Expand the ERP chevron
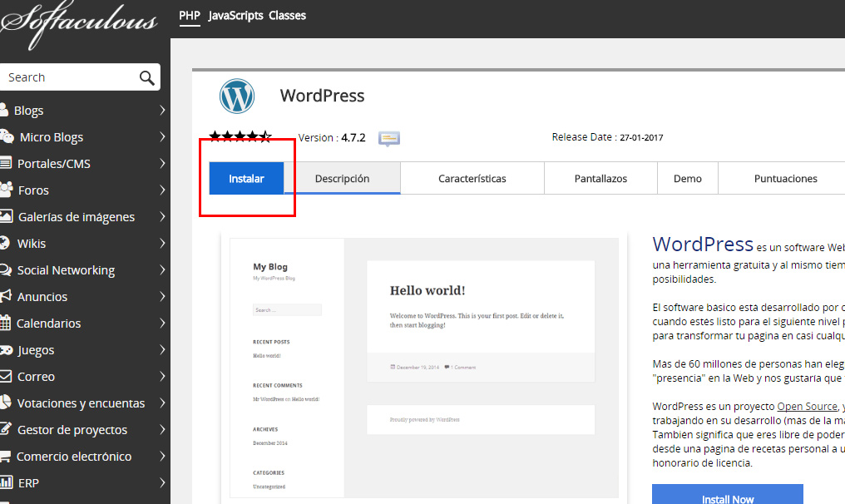 tap(162, 482)
